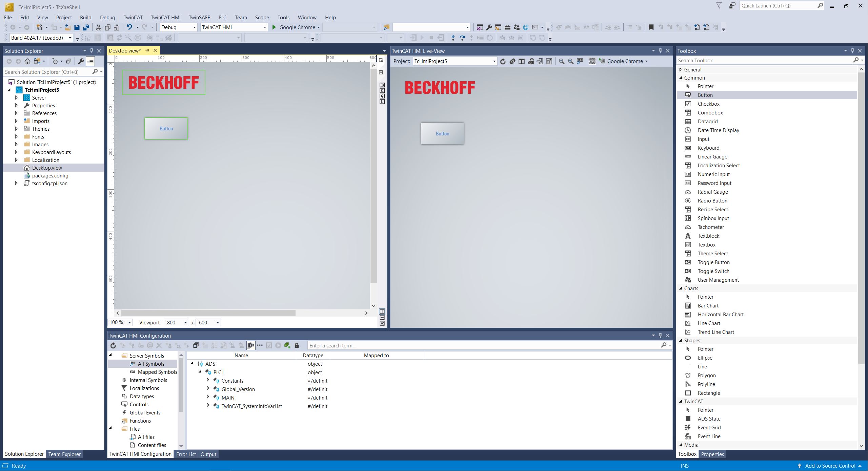The width and height of the screenshot is (868, 471).
Task: Open the TwinCAT HMI menu
Action: [165, 18]
